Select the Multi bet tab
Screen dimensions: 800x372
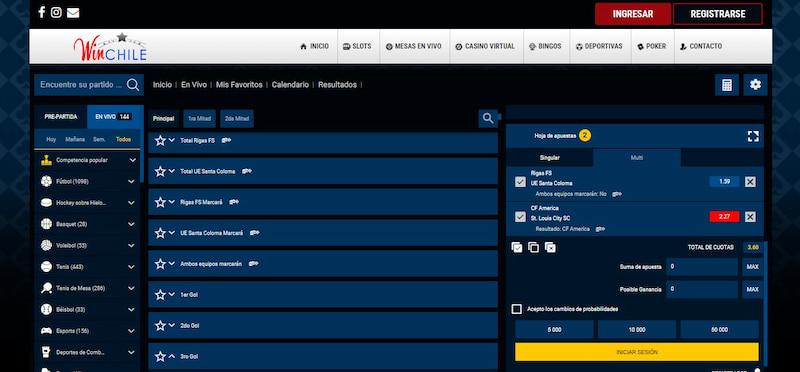pos(637,158)
